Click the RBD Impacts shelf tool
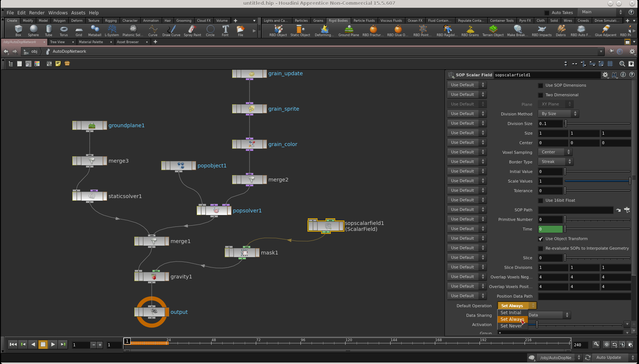Screen dimensions: 639x364 [x=542, y=31]
